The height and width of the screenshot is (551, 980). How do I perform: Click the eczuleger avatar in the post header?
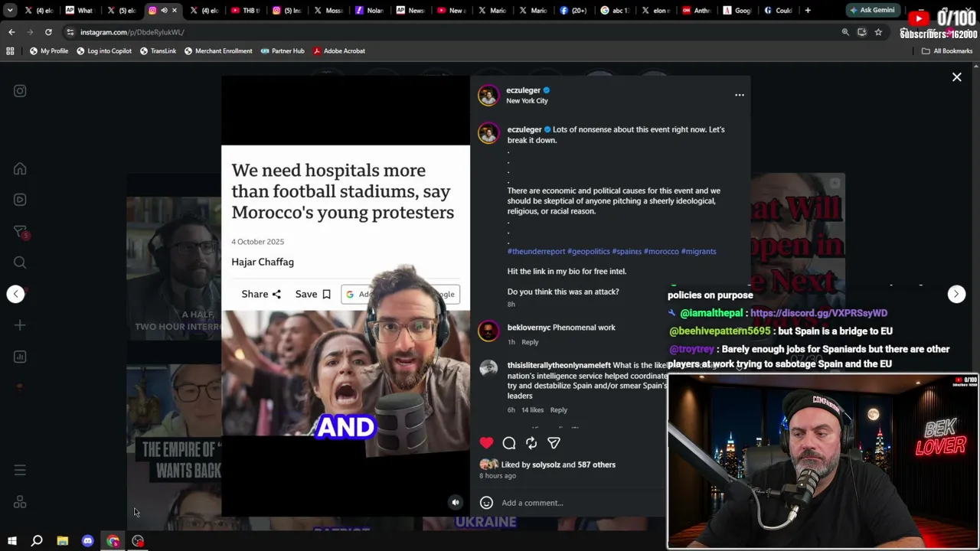tap(488, 95)
